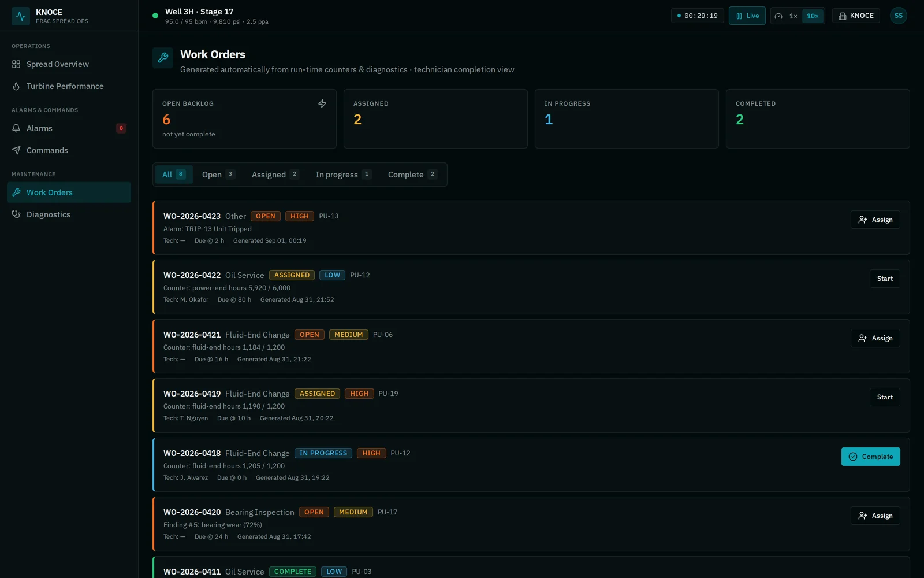Viewport: 924px width, 578px height.
Task: Open Spread Overview from sidebar
Action: [x=69, y=64]
